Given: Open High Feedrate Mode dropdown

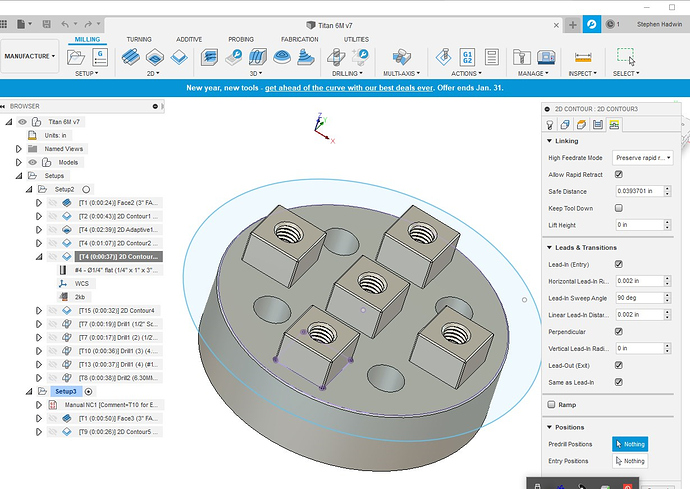Looking at the screenshot, I should 642,158.
